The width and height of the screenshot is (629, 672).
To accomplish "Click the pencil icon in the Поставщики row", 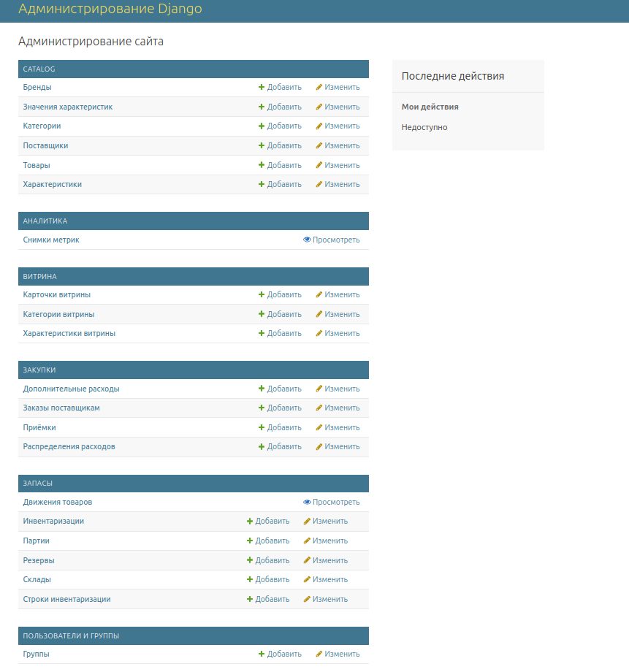I will coord(319,145).
